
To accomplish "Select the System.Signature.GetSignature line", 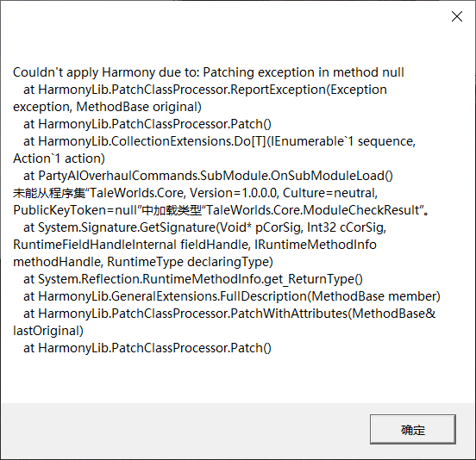I will point(204,227).
